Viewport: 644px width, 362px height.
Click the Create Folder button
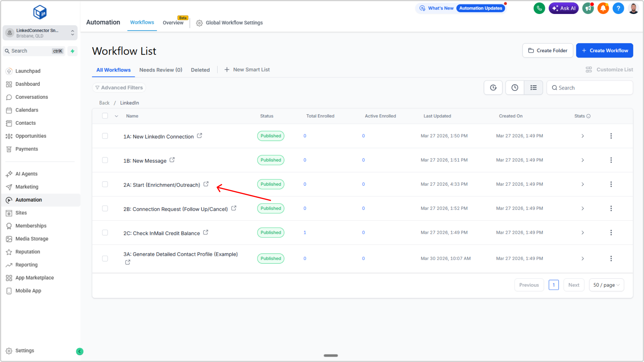(x=548, y=51)
